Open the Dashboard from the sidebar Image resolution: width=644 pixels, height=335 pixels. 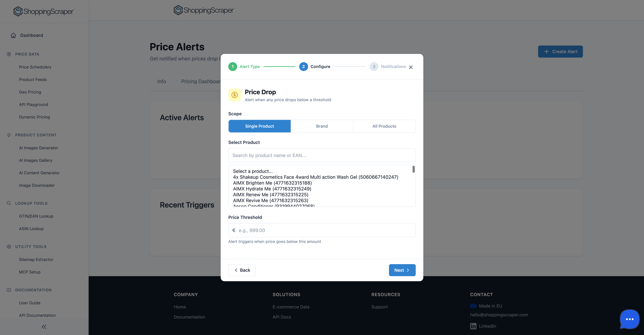pos(31,35)
